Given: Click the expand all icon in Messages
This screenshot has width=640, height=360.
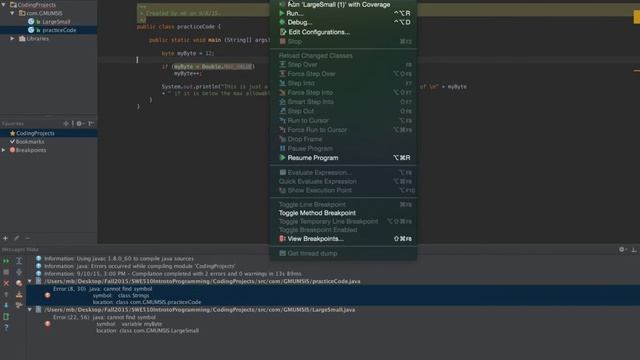Looking at the screenshot, I should click(x=19, y=261).
